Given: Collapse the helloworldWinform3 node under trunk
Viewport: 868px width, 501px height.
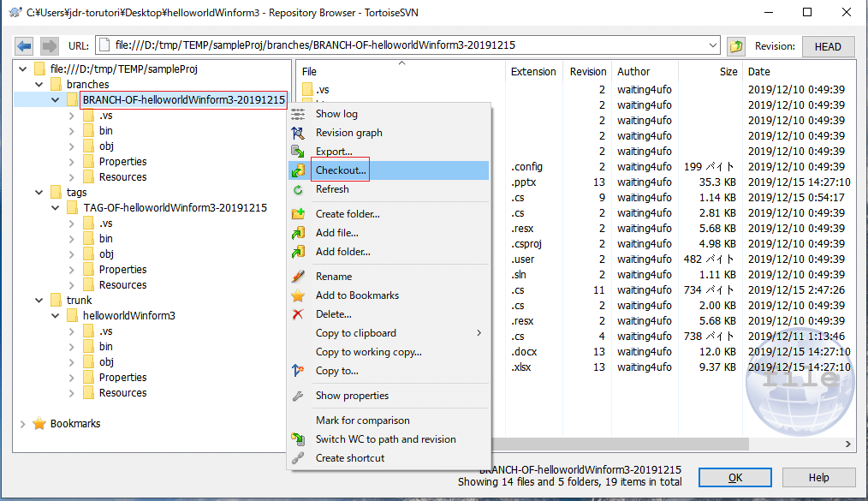Looking at the screenshot, I should click(56, 316).
